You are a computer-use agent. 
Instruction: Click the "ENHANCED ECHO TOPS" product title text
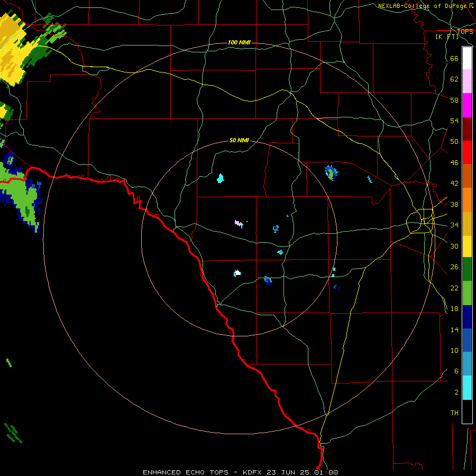click(x=186, y=472)
